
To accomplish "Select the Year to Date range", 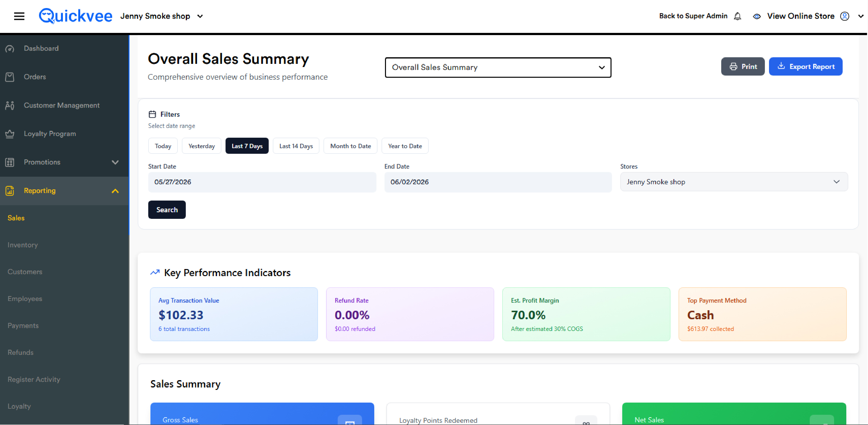I will (405, 146).
